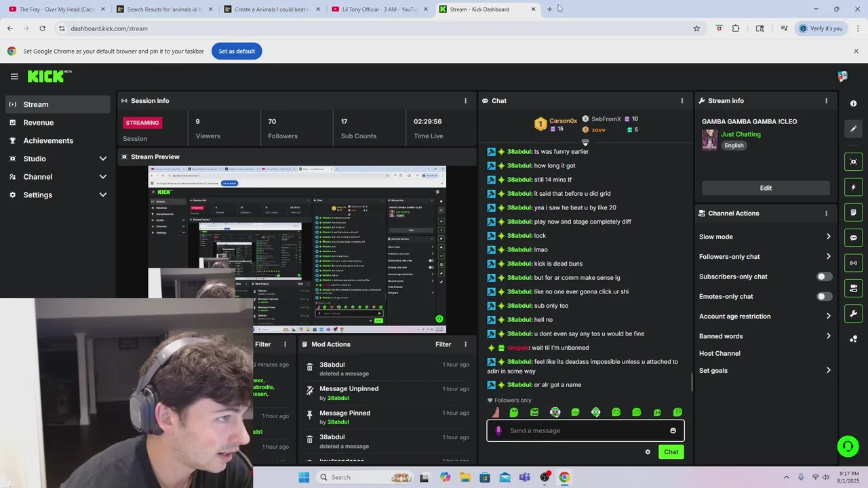Screen dimensions: 868x488
Task: Open Windows Start menu
Action: point(304,477)
